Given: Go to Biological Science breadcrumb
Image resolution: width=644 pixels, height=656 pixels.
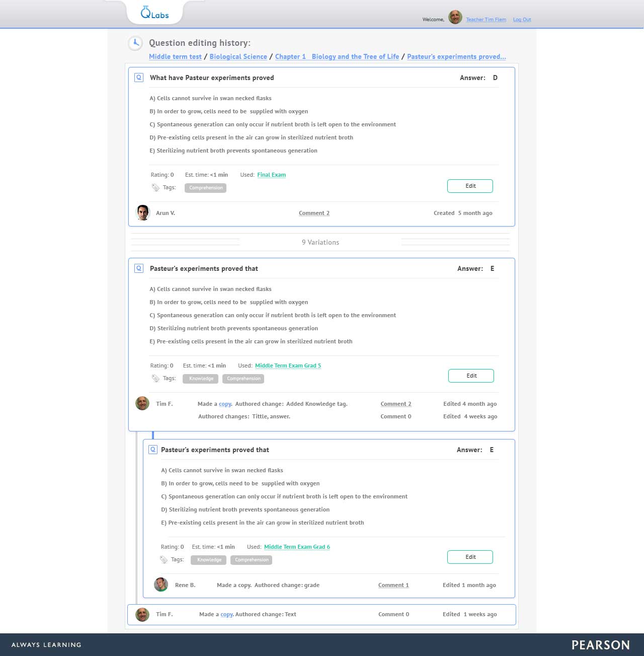Looking at the screenshot, I should pos(238,56).
